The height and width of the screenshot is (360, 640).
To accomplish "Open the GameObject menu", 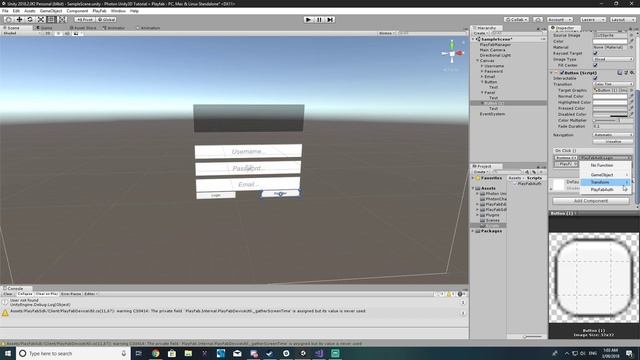I will (x=51, y=11).
